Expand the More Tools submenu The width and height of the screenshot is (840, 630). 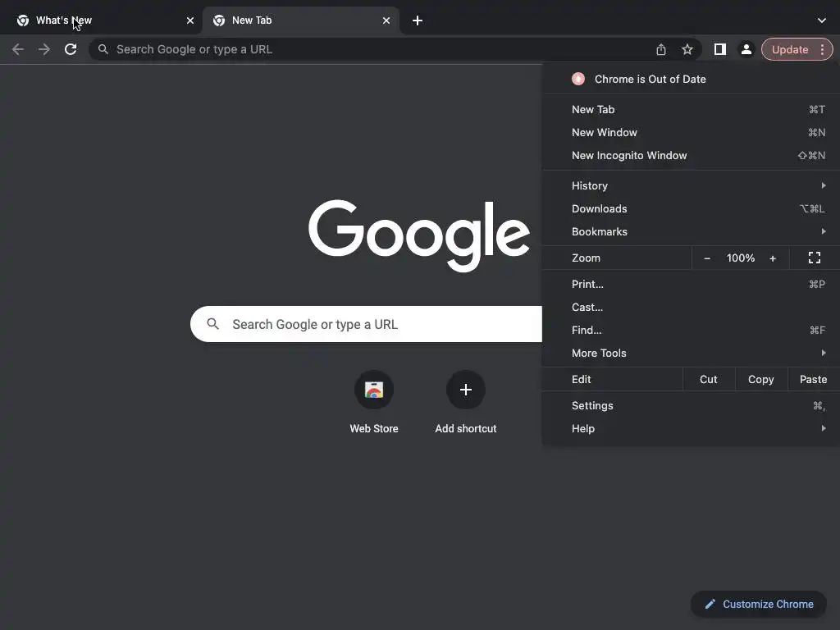[691, 354]
